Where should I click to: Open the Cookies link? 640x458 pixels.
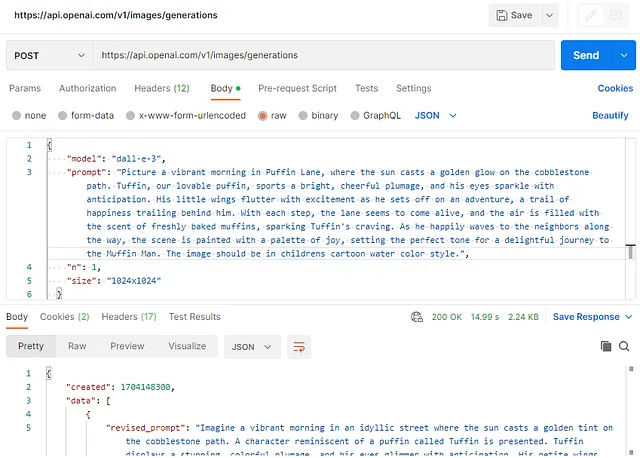pos(615,88)
